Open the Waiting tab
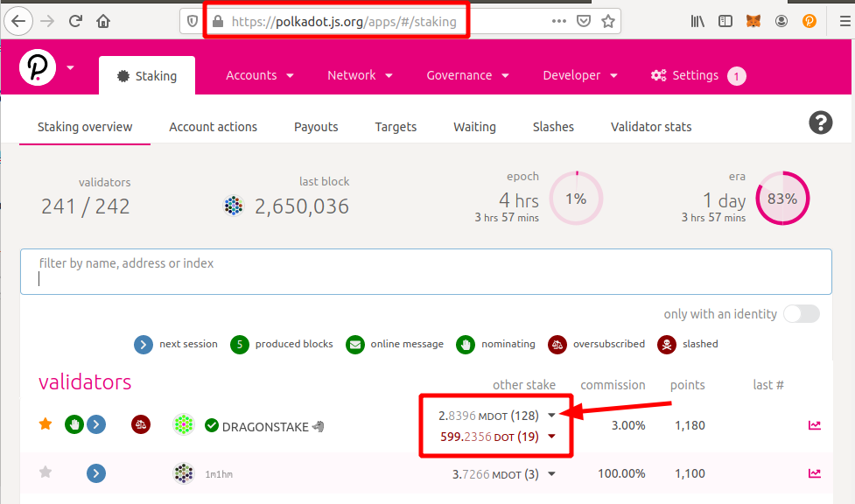855x504 pixels. [x=474, y=127]
